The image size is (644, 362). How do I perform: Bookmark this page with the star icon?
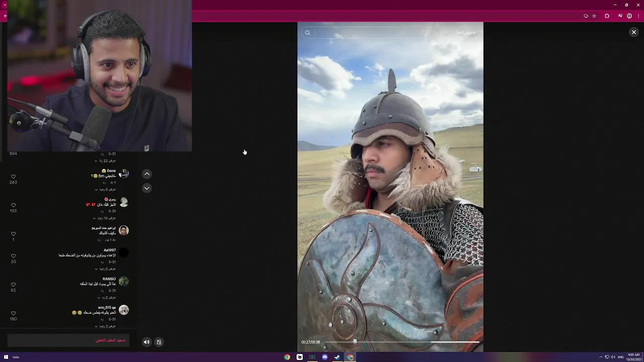tap(594, 16)
